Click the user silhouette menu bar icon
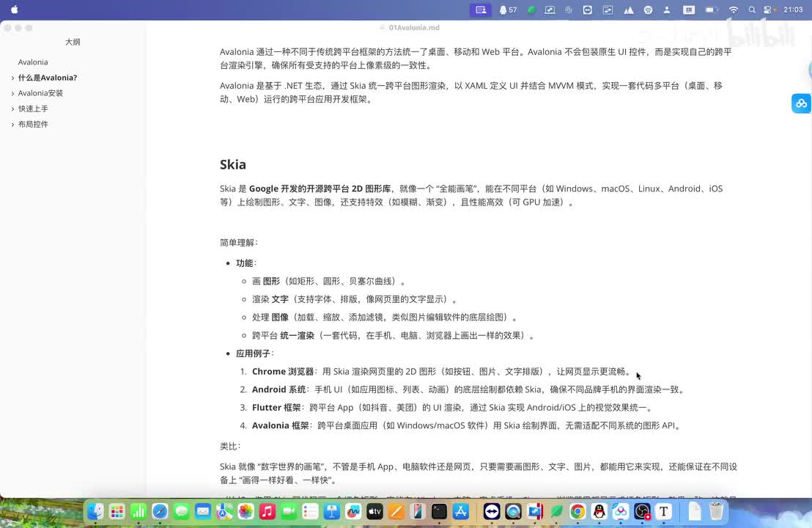 tap(667, 10)
